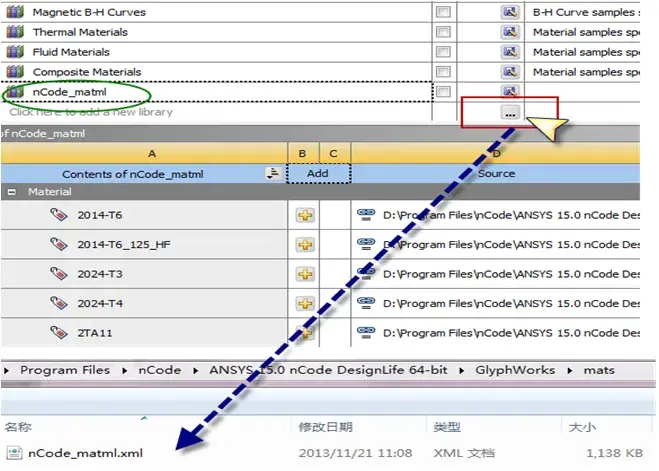Go to GlyphWorks folder in breadcrumb
The height and width of the screenshot is (471, 659).
point(515,370)
